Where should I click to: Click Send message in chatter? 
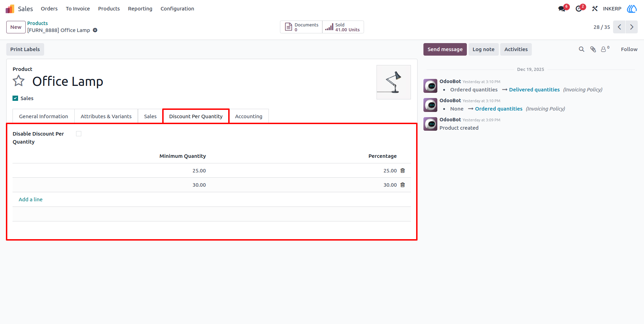445,49
